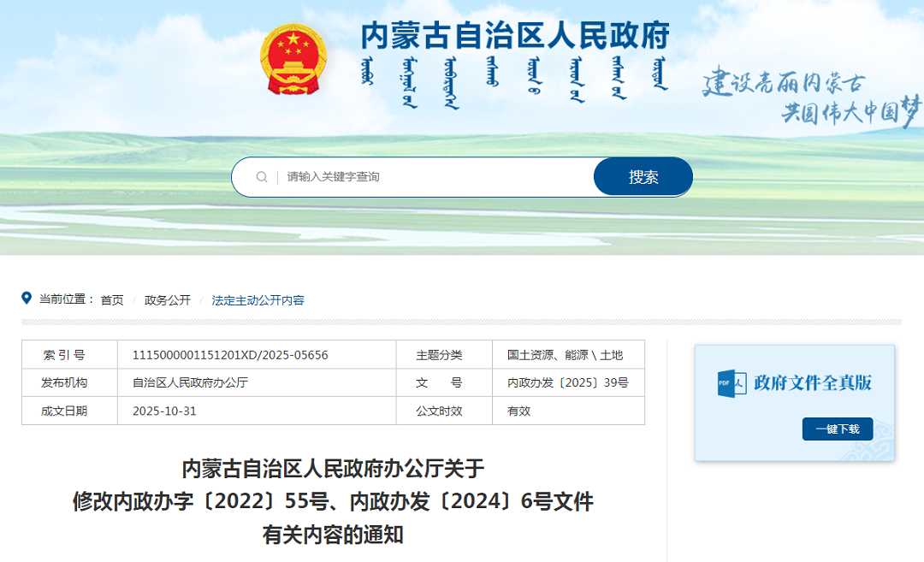The width and height of the screenshot is (924, 562).
Task: Click the location pin icon beside 当前位置
Action: 27,299
